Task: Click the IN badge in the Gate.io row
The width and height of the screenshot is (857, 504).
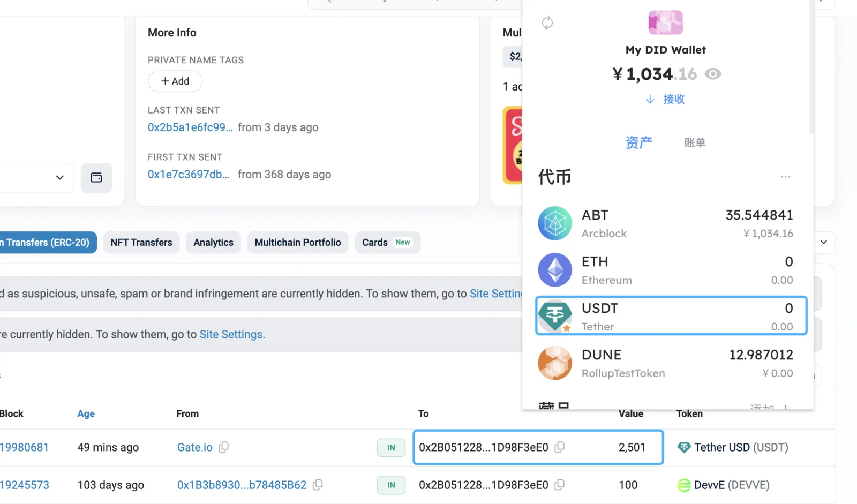Action: click(x=391, y=448)
